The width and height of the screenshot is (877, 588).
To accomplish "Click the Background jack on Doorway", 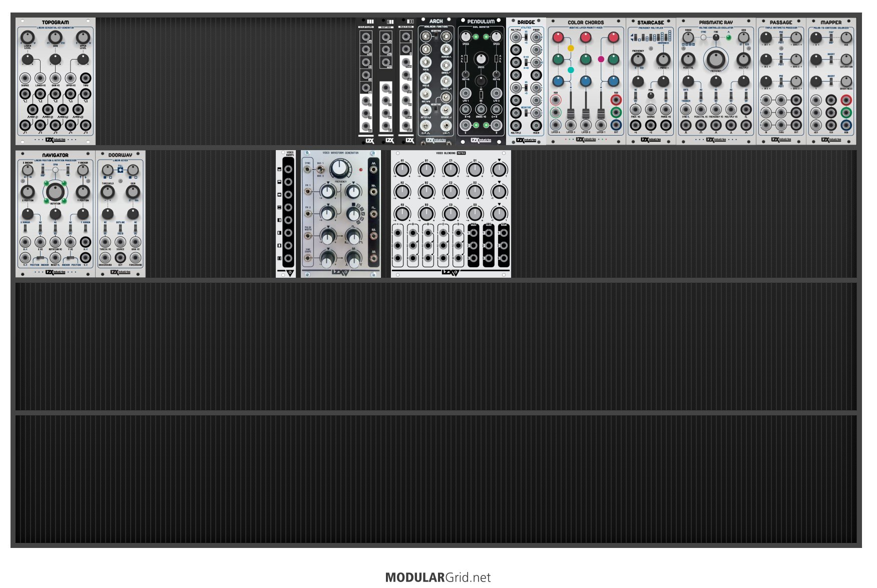I will click(105, 257).
